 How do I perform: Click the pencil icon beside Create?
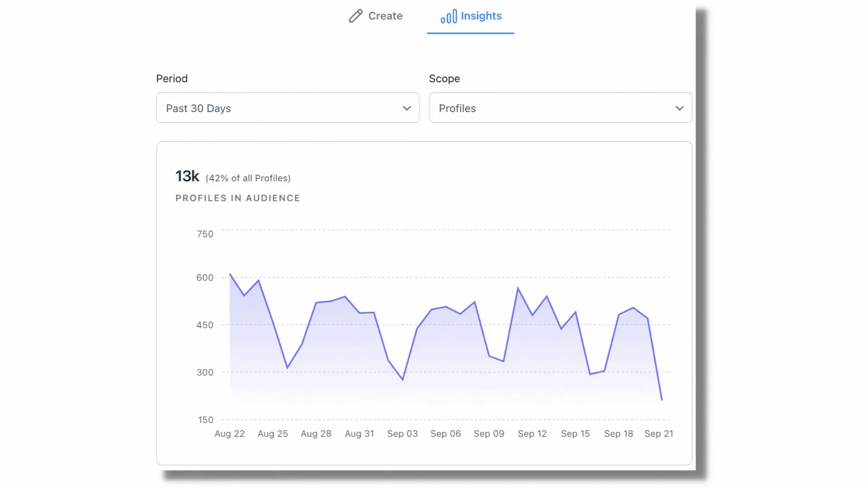click(x=355, y=16)
